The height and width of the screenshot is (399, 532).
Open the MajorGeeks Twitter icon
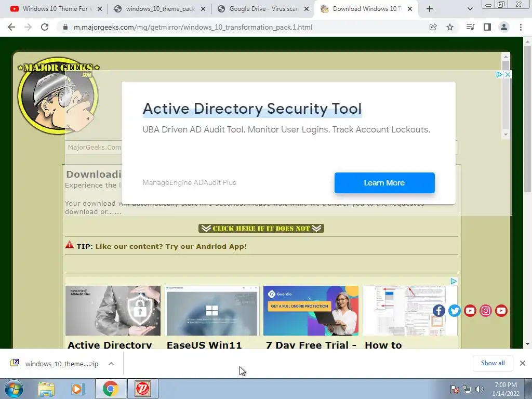point(454,311)
